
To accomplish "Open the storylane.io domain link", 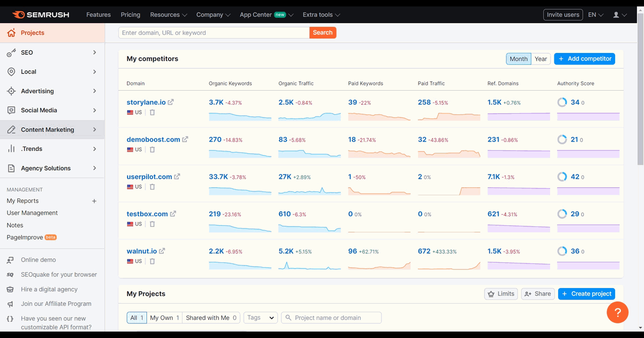I will tap(146, 102).
